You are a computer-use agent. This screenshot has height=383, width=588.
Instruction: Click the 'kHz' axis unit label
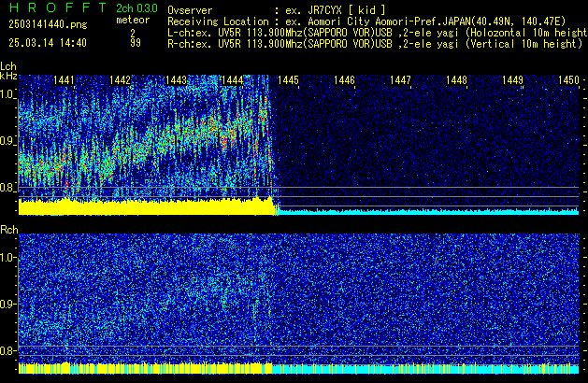coord(8,76)
